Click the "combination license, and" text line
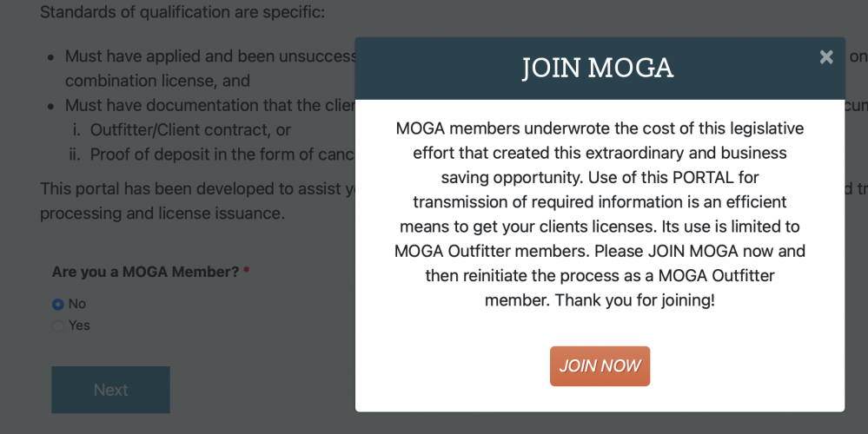The image size is (868, 434). pos(157,81)
